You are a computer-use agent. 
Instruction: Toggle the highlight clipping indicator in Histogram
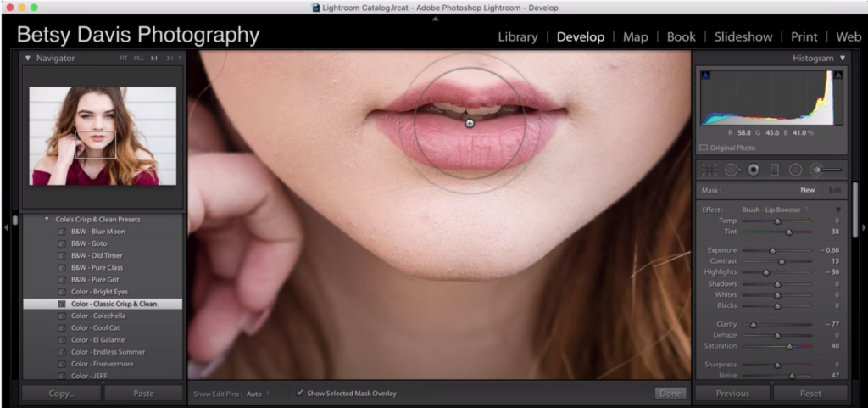click(838, 75)
